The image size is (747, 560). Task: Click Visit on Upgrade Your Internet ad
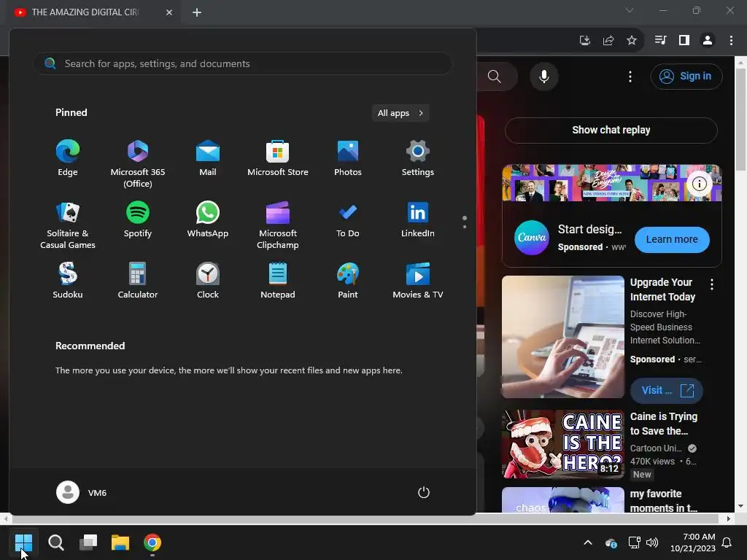pos(667,391)
